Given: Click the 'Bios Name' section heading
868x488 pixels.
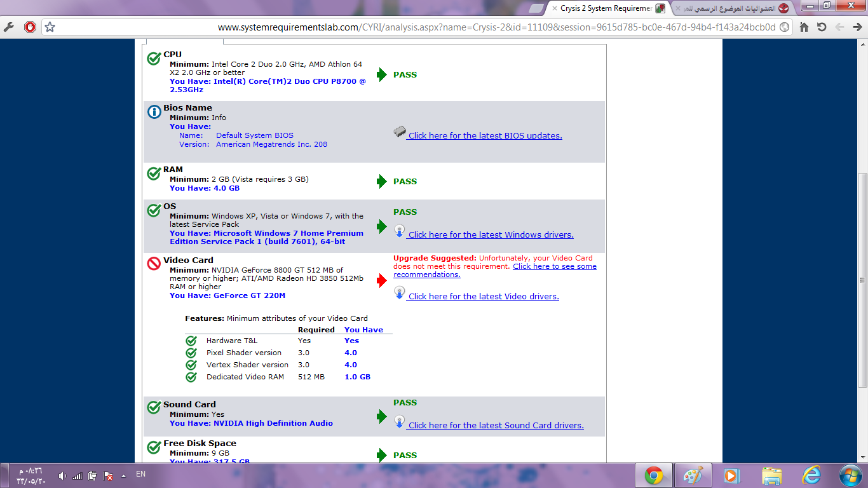Looking at the screenshot, I should pos(187,107).
